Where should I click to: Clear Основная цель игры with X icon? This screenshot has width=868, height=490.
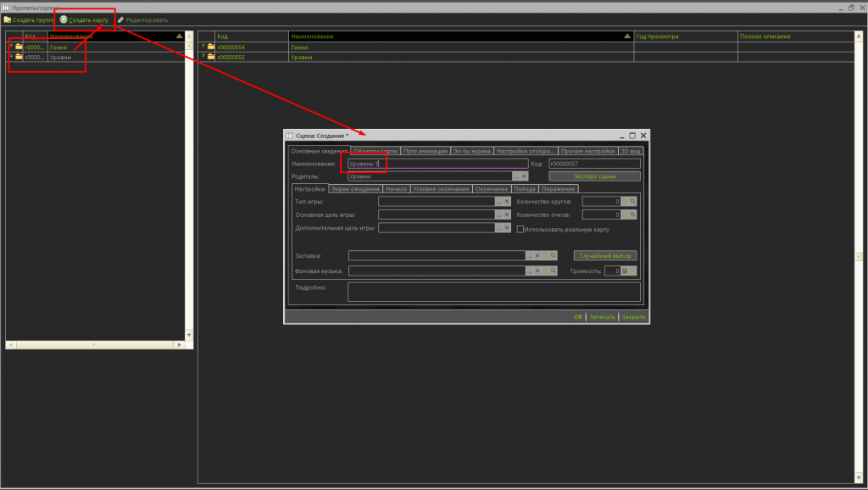[x=507, y=214]
